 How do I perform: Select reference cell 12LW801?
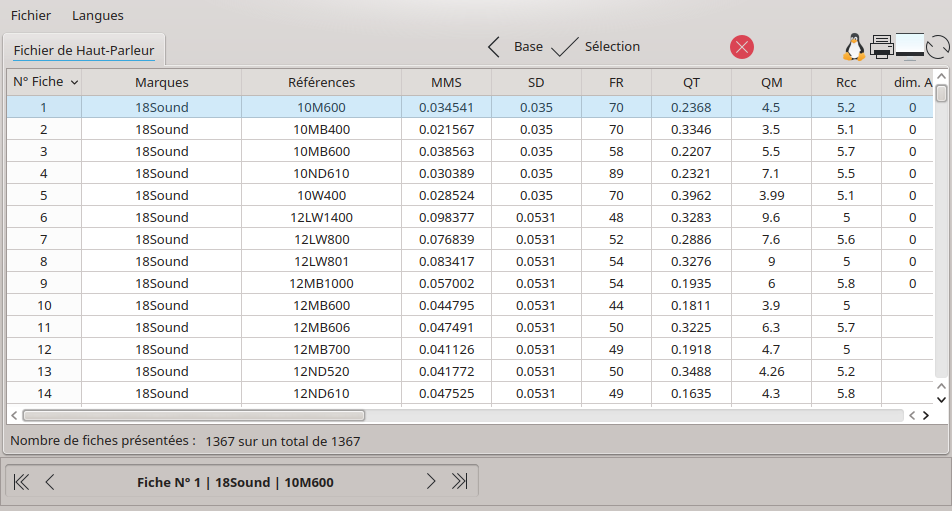pyautogui.click(x=321, y=261)
